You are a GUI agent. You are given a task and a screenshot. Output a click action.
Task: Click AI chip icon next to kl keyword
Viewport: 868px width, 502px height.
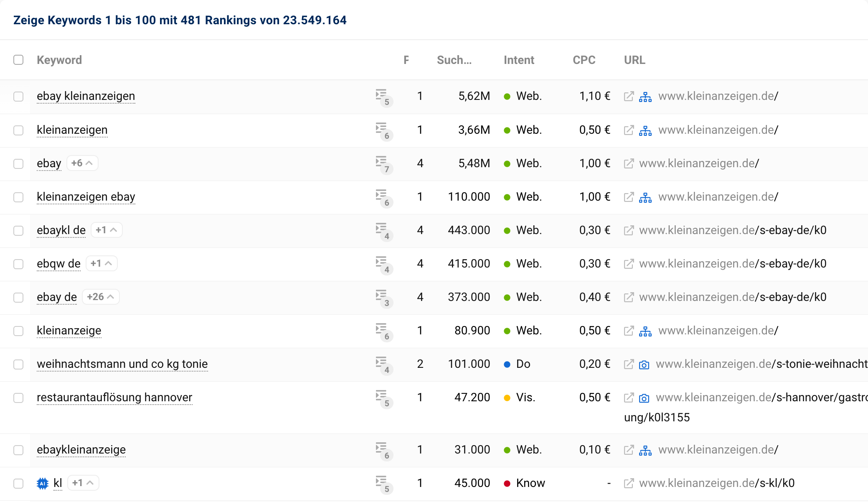click(43, 483)
